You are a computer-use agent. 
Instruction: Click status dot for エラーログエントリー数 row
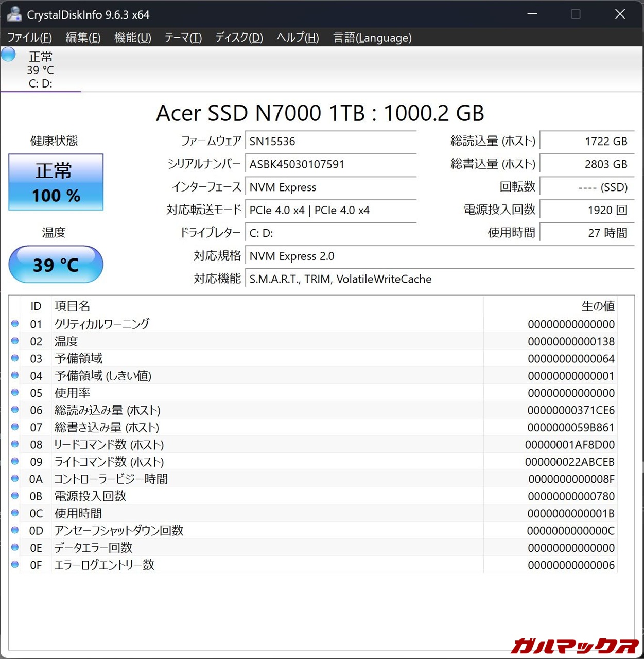[15, 565]
